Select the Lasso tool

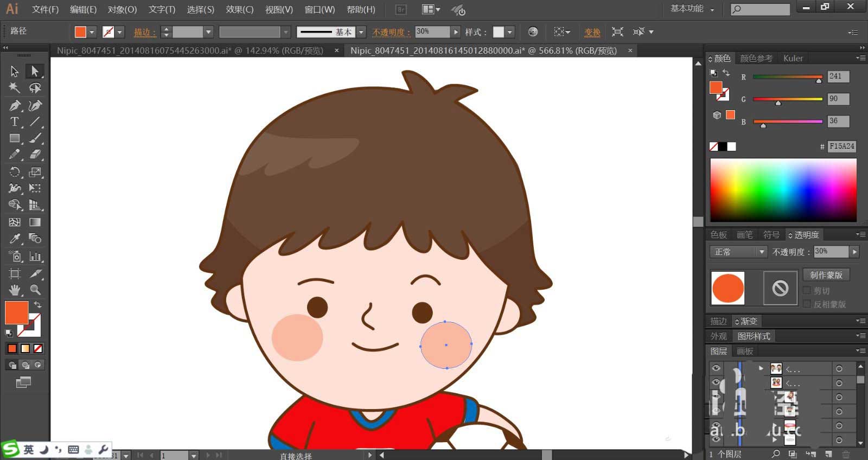point(35,88)
